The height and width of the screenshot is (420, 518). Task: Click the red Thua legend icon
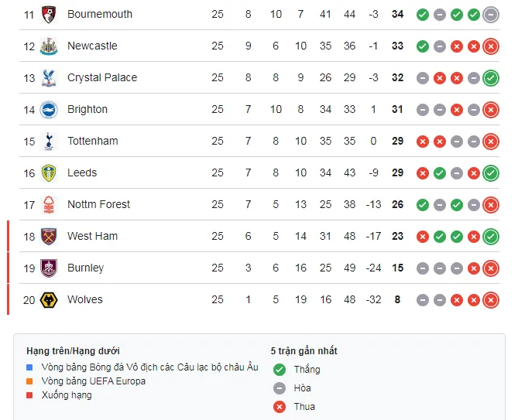click(280, 406)
